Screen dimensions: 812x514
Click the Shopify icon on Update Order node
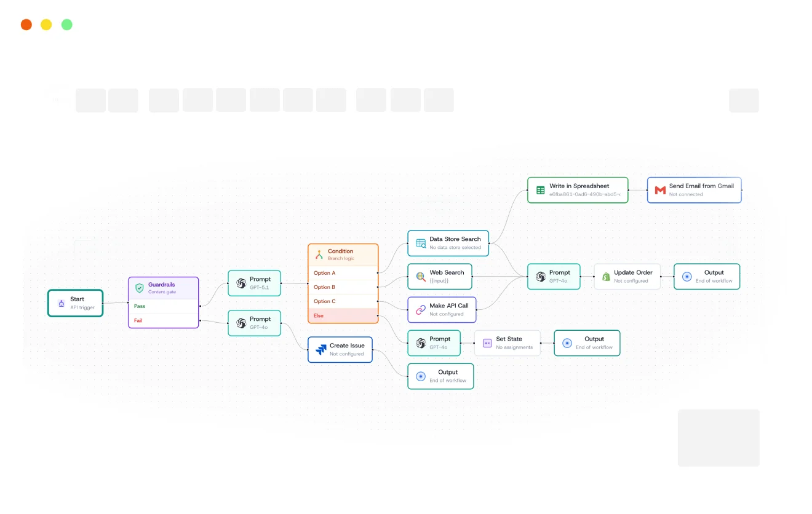coord(606,277)
